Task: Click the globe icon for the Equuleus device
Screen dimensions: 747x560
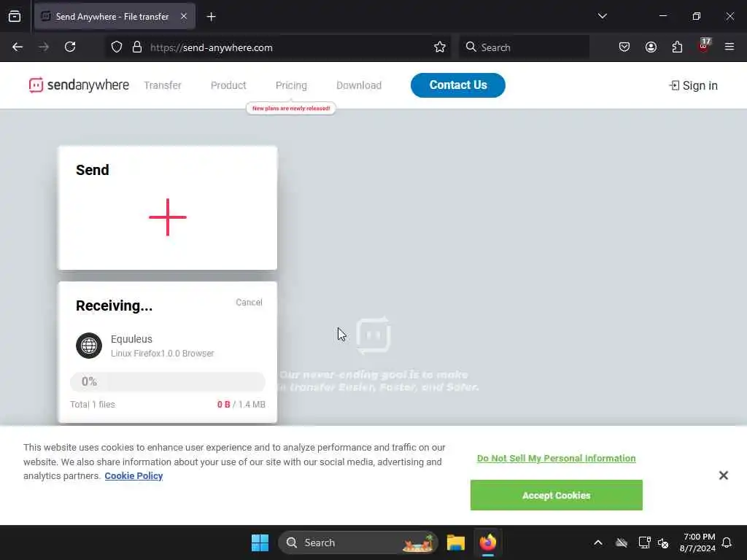Action: pyautogui.click(x=89, y=346)
